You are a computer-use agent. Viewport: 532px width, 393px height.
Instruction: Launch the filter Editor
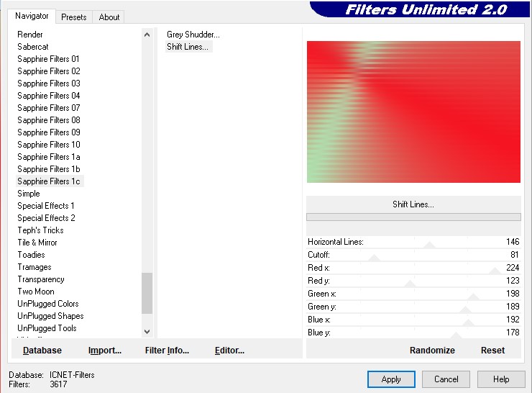229,351
